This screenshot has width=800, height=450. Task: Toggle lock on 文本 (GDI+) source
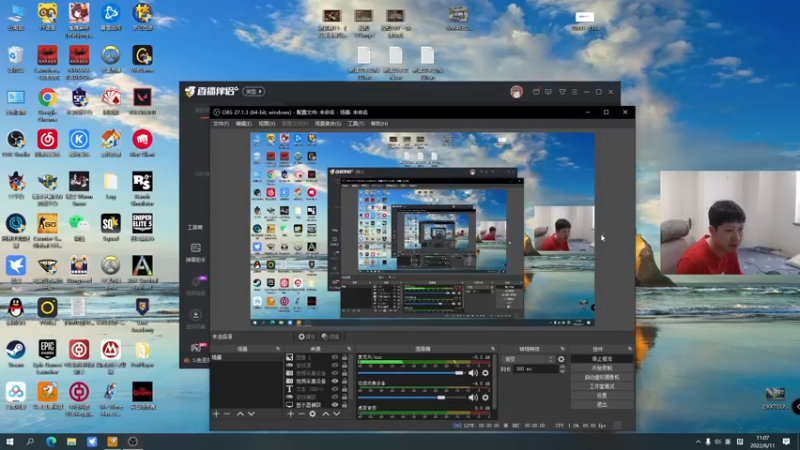coord(344,389)
